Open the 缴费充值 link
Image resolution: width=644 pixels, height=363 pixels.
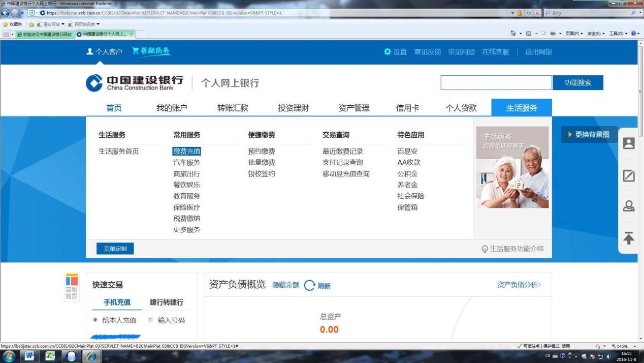(187, 151)
